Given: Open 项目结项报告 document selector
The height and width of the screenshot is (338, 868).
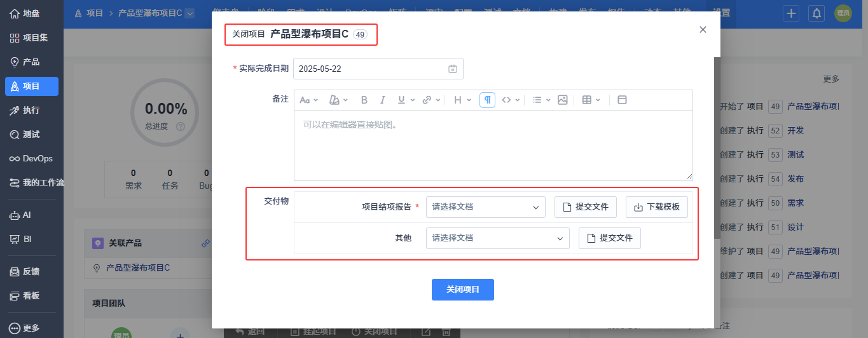Looking at the screenshot, I should click(486, 206).
